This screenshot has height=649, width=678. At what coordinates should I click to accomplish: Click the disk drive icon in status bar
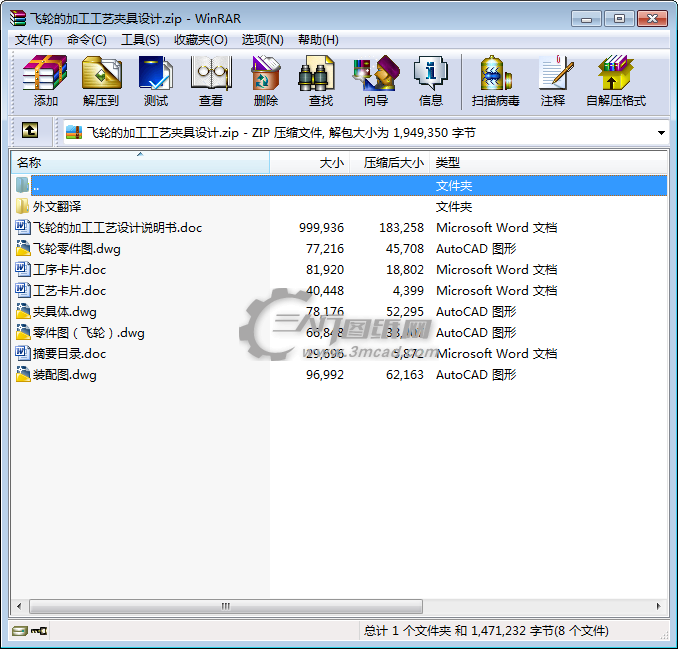click(x=19, y=631)
